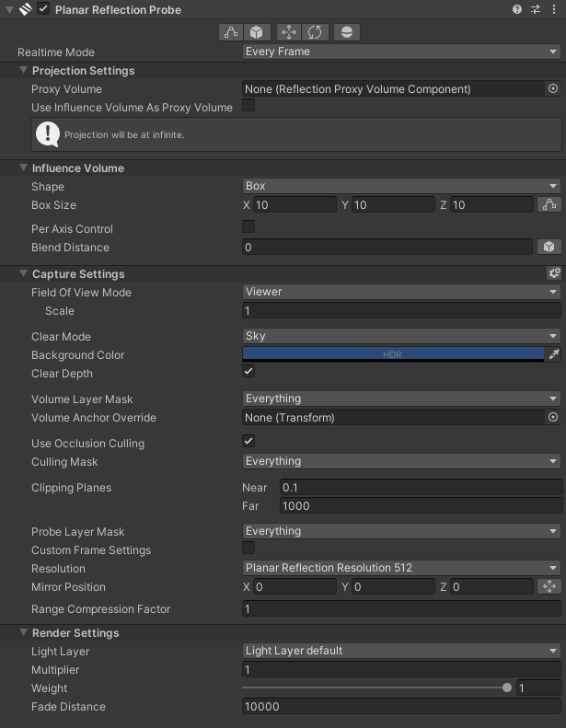The width and height of the screenshot is (566, 728).
Task: Click the HDR Background Color swatch
Action: click(x=393, y=354)
